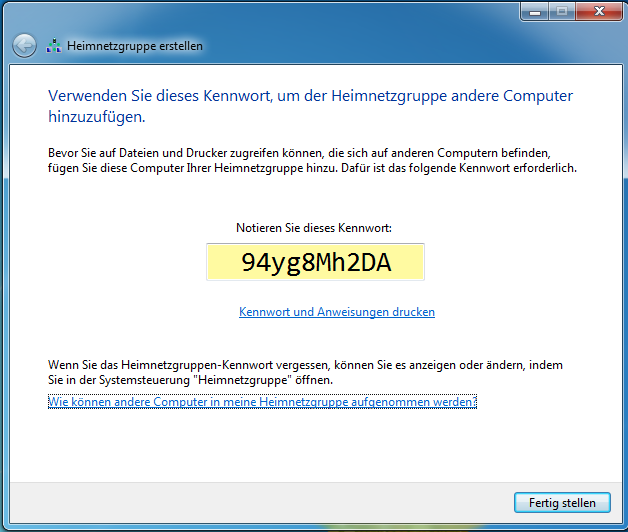Screen dimensions: 628x532
Task: Click the back arrow button
Action: click(24, 46)
